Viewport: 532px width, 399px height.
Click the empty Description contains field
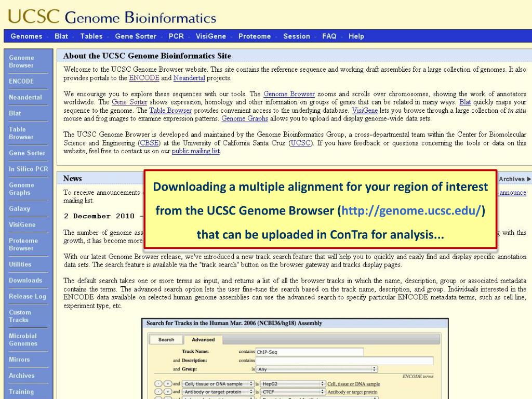coord(344,361)
